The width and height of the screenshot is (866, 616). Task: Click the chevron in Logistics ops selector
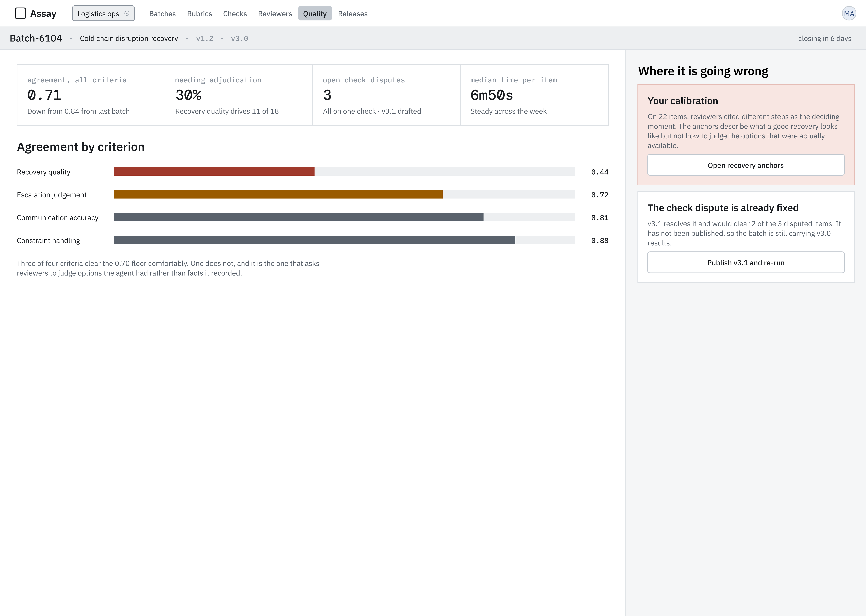(x=127, y=13)
